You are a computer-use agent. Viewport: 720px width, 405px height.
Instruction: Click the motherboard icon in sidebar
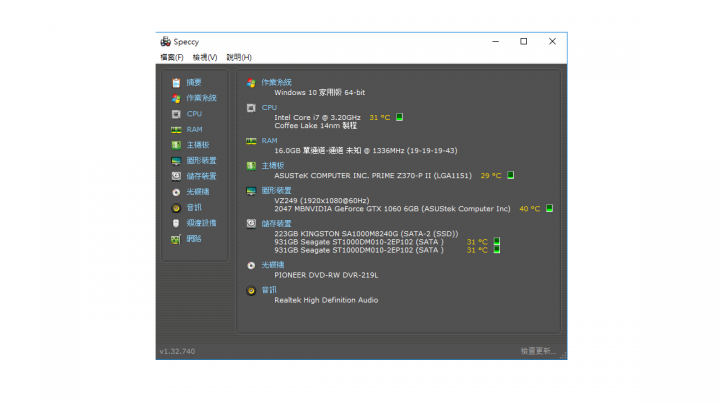click(176, 145)
